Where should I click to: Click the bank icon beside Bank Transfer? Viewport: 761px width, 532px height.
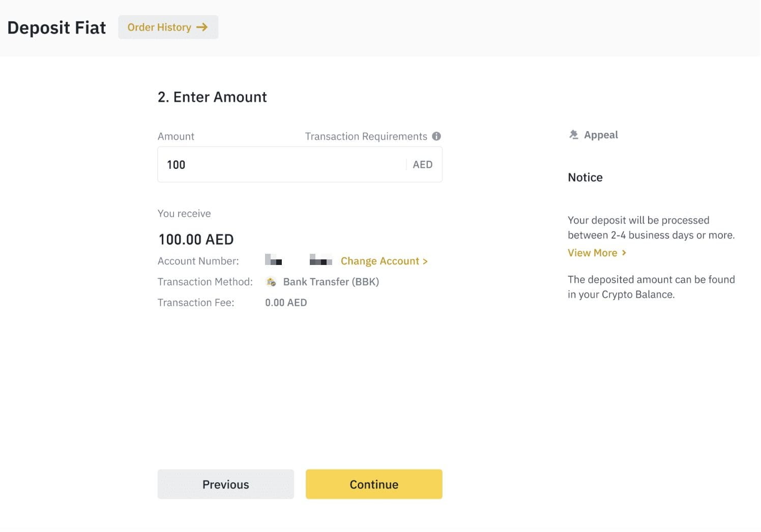pos(272,282)
